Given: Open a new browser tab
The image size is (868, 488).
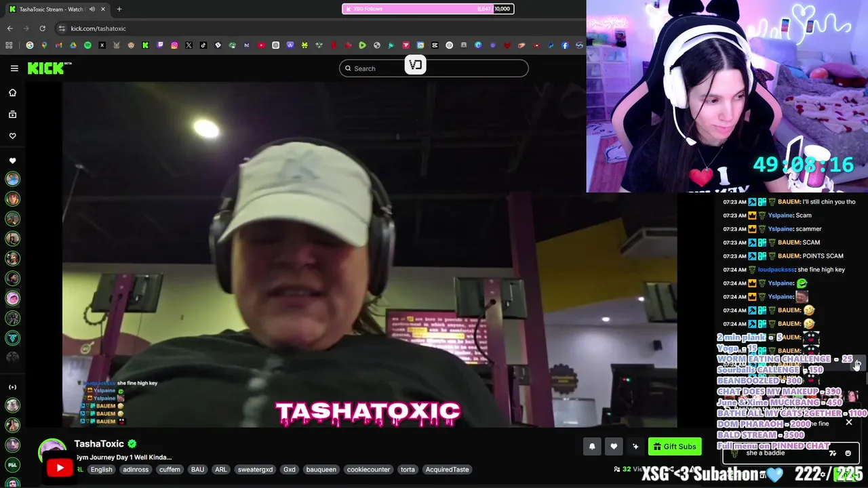Looking at the screenshot, I should pos(119,9).
